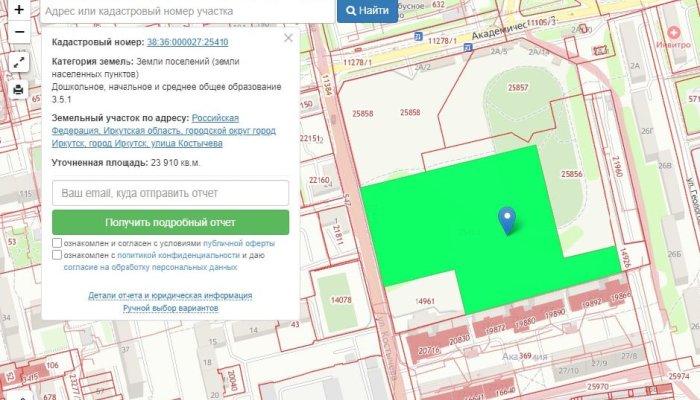Open cadastral number 38:36:000027:25410 link
Screen dimensions: 700x400
tap(188, 42)
